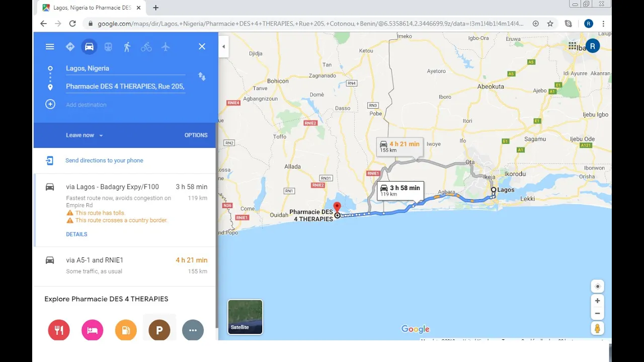
Task: Select route via A5-1 and RNIE1
Action: click(x=125, y=266)
